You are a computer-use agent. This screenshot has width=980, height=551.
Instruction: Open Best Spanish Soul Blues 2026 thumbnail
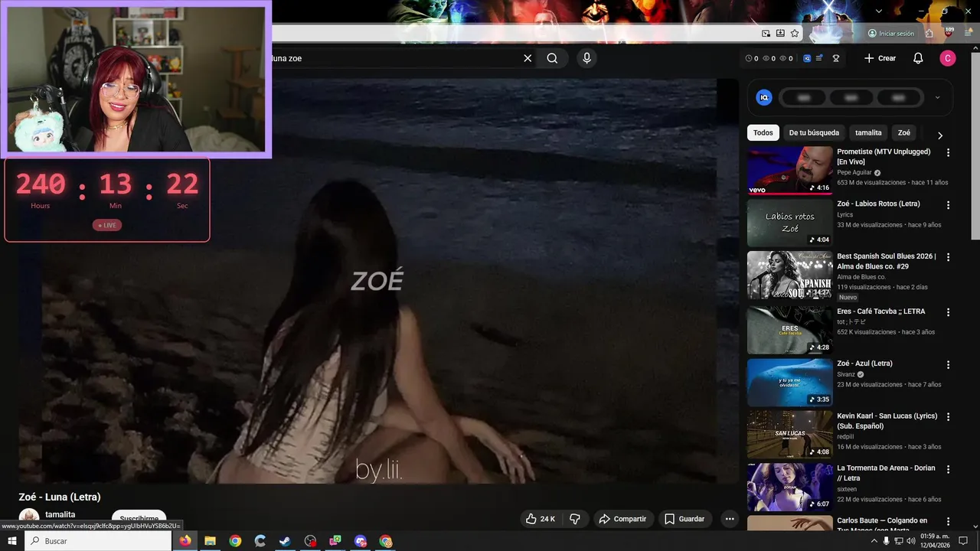point(789,275)
